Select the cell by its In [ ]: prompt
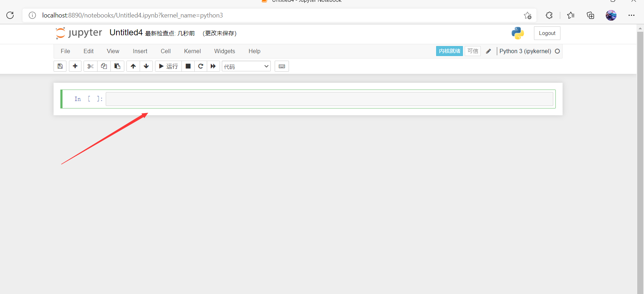This screenshot has width=644, height=294. tap(89, 99)
